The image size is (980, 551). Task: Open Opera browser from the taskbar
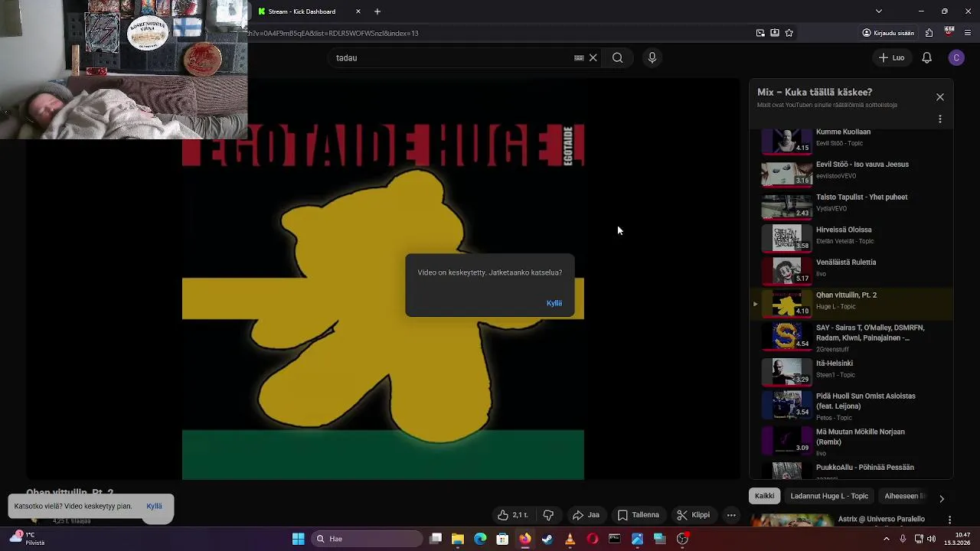point(592,539)
